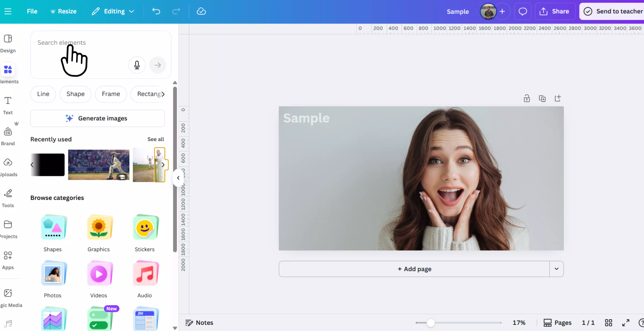The image size is (644, 331).
Task: Click the duplicate page icon
Action: pos(542,98)
